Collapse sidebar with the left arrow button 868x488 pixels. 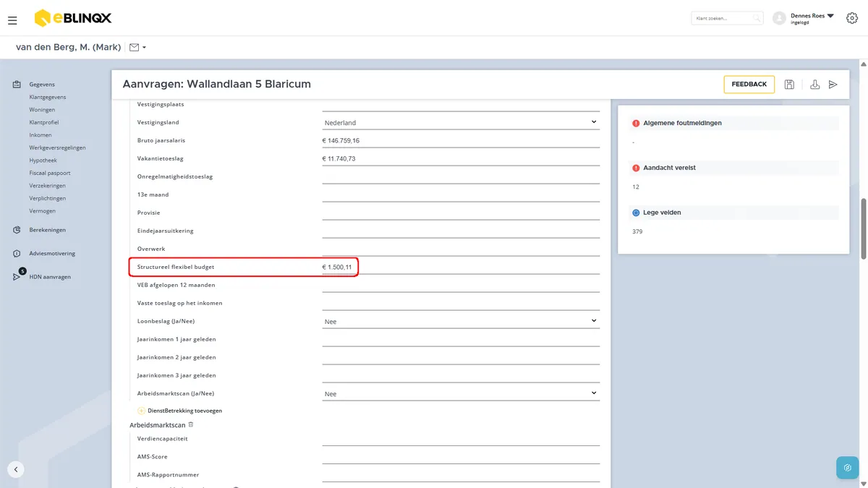[16, 468]
